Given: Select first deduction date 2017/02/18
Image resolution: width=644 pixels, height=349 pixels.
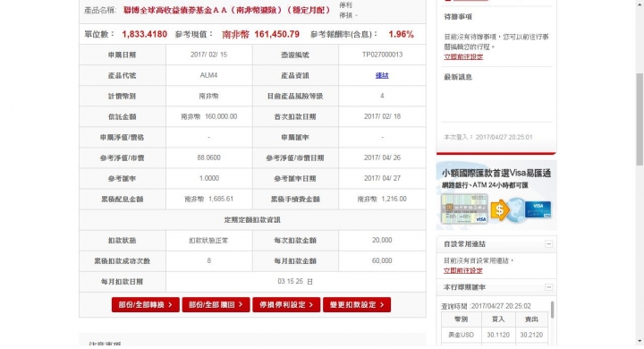Looking at the screenshot, I should click(x=383, y=116).
